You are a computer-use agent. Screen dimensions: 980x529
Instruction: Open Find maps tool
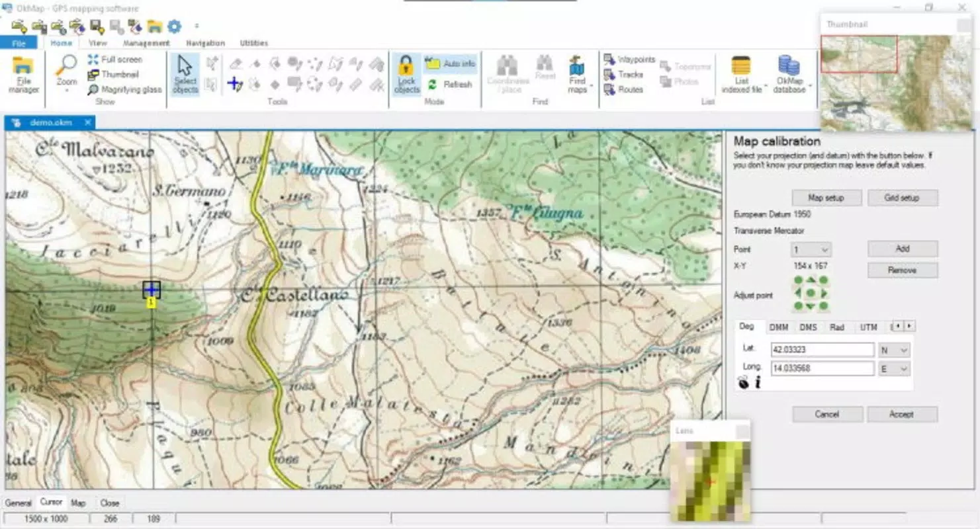[x=577, y=75]
